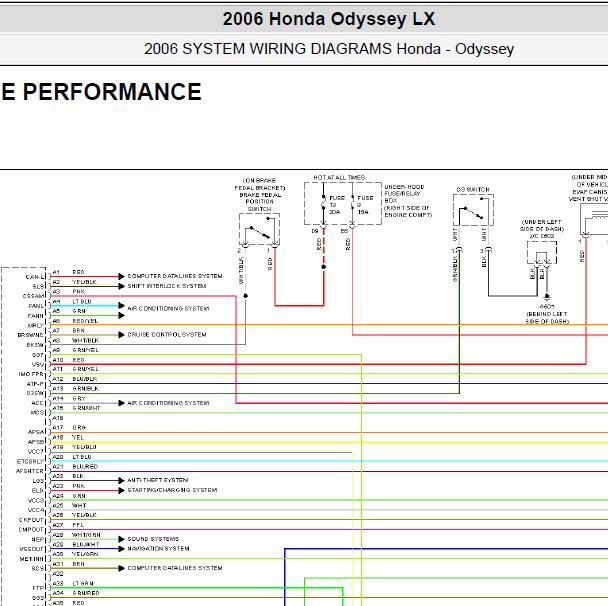Click the 'E PERFORMANCE' heading
608x606 pixels.
click(101, 92)
